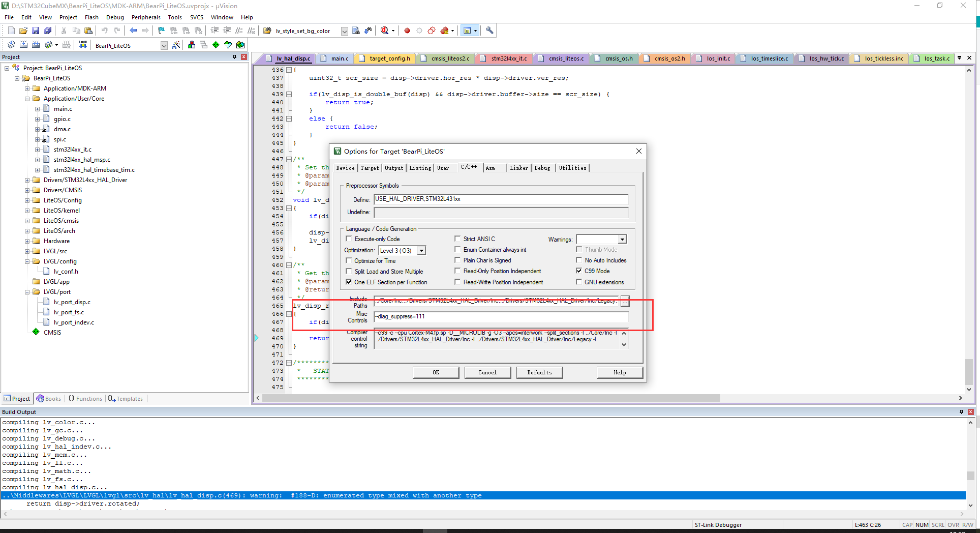This screenshot has height=533, width=980.
Task: Click Defaults button
Action: pyautogui.click(x=539, y=372)
